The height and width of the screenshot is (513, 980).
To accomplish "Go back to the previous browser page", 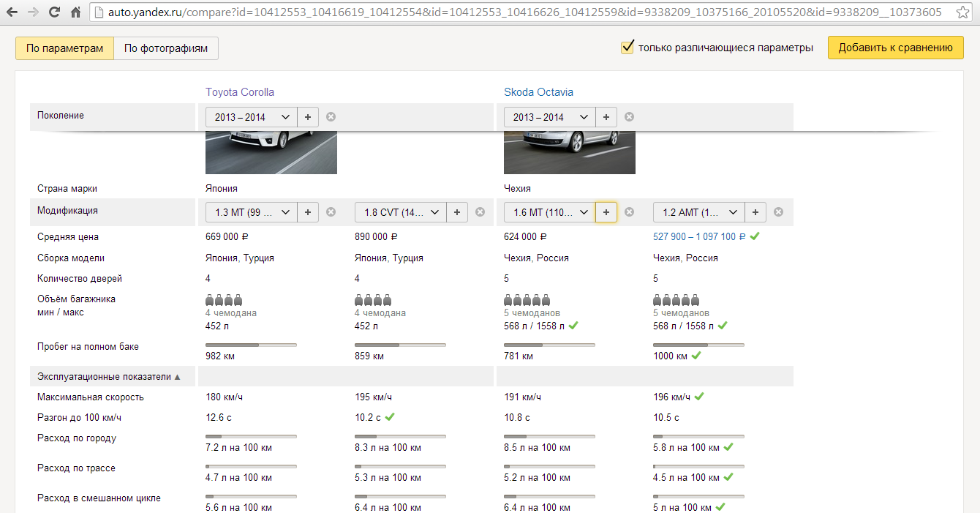I will 12,12.
